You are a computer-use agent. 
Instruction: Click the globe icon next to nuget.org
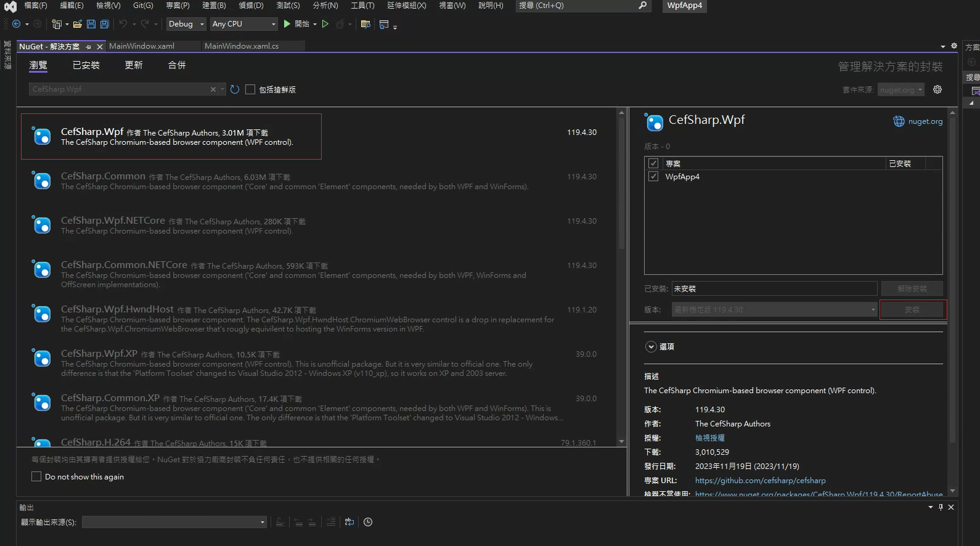899,121
